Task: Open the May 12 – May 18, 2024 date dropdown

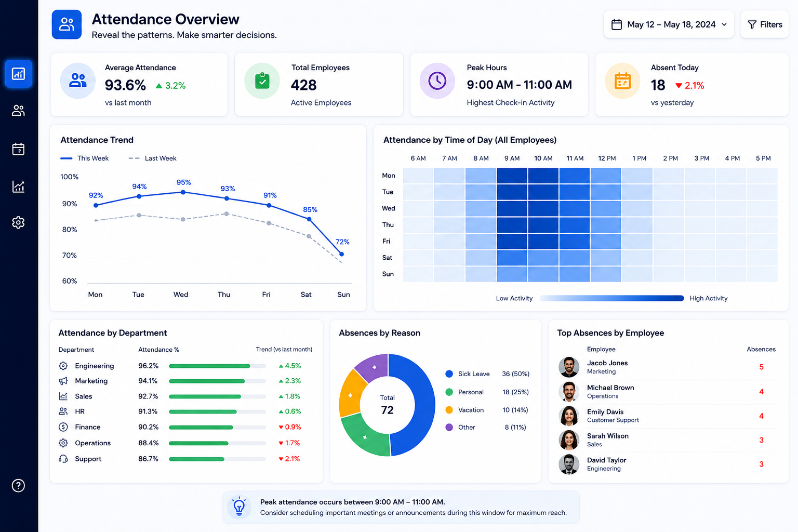Action: point(669,24)
